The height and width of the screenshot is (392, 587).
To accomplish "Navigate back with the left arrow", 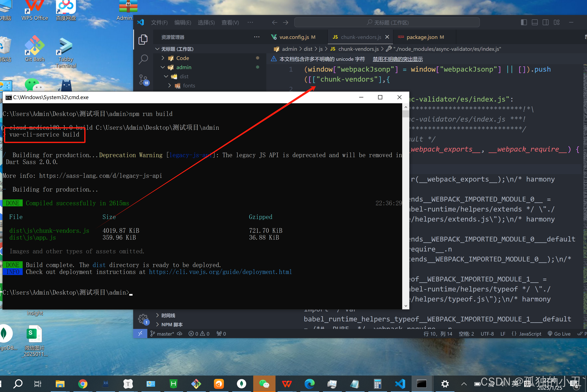I will pos(274,22).
